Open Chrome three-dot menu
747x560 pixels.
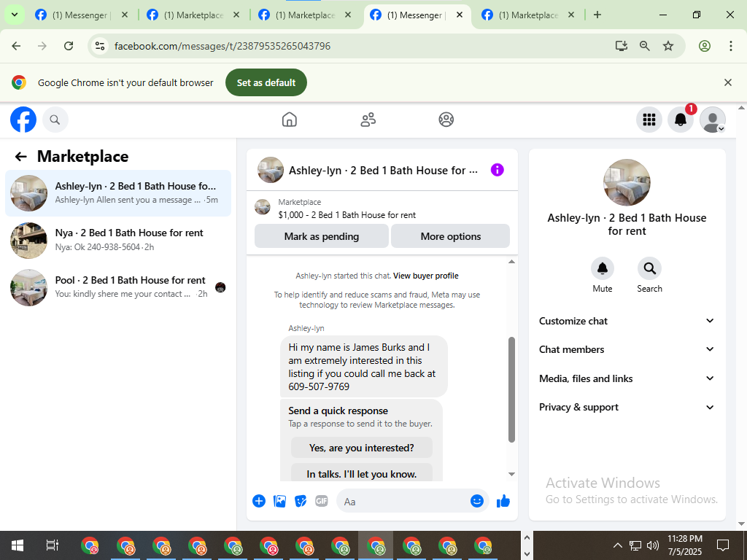tap(731, 46)
